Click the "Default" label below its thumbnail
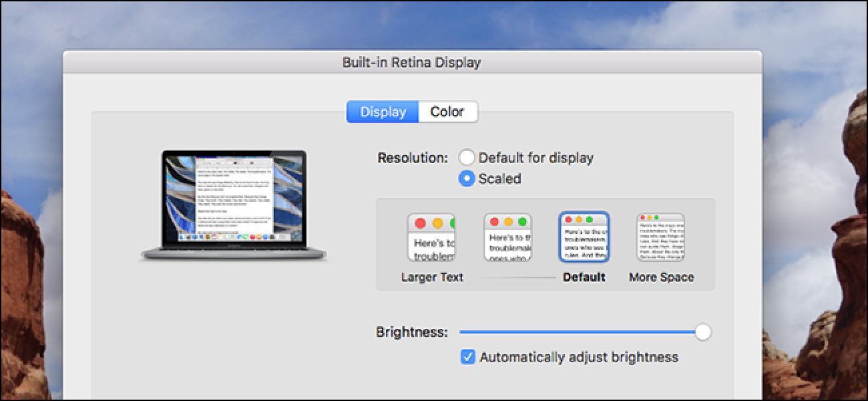Screen dimensions: 868x401 pyautogui.click(x=584, y=277)
